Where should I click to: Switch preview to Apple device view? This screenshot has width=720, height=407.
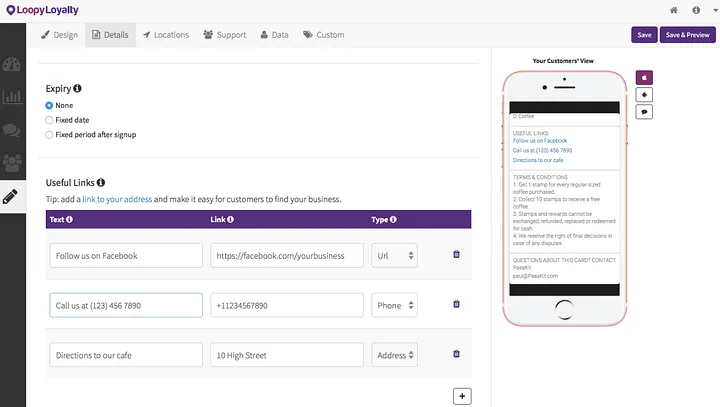644,78
